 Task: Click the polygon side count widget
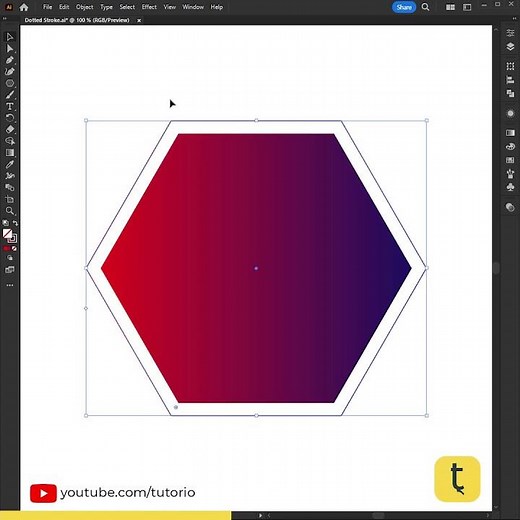click(x=86, y=308)
